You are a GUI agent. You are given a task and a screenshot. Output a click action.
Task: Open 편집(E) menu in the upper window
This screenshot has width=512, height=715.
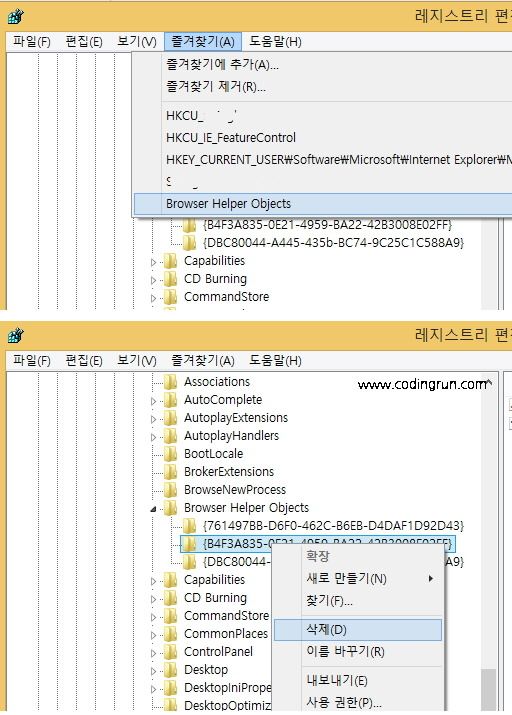[x=83, y=42]
